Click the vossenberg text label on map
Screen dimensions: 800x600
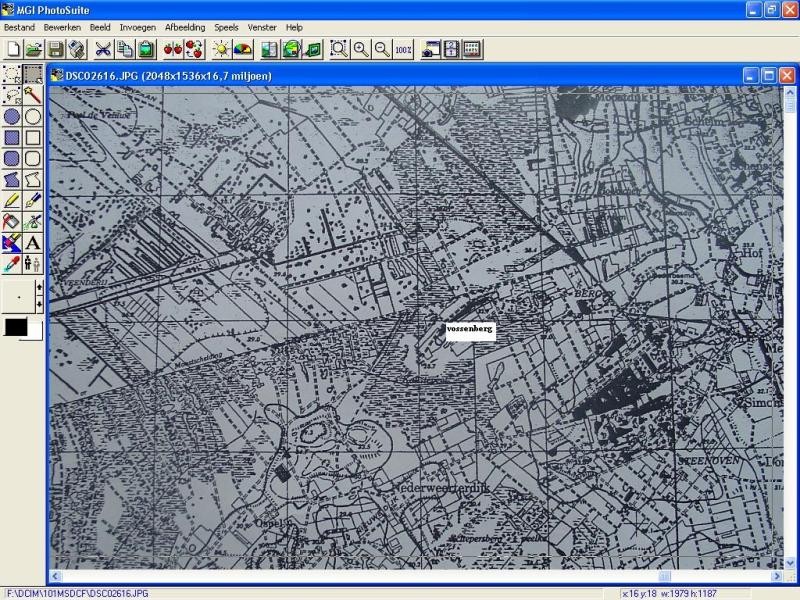[x=470, y=329]
